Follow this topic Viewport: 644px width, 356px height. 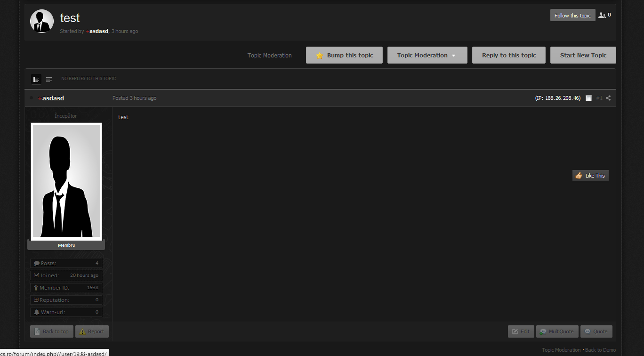[572, 16]
